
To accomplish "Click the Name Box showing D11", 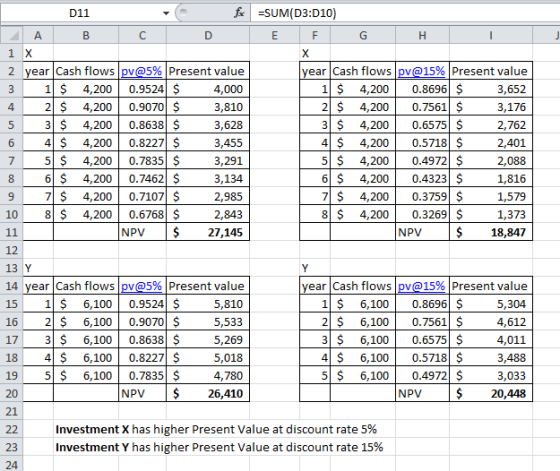I will pyautogui.click(x=79, y=13).
